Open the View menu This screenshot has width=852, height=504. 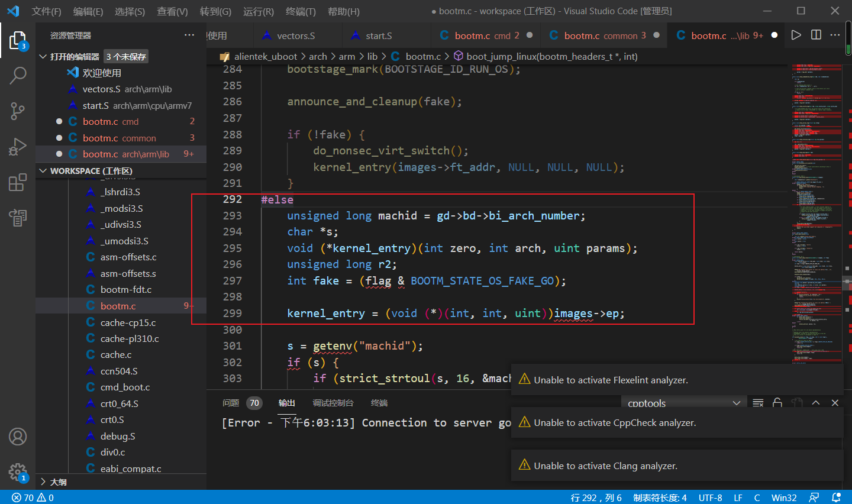(x=172, y=11)
